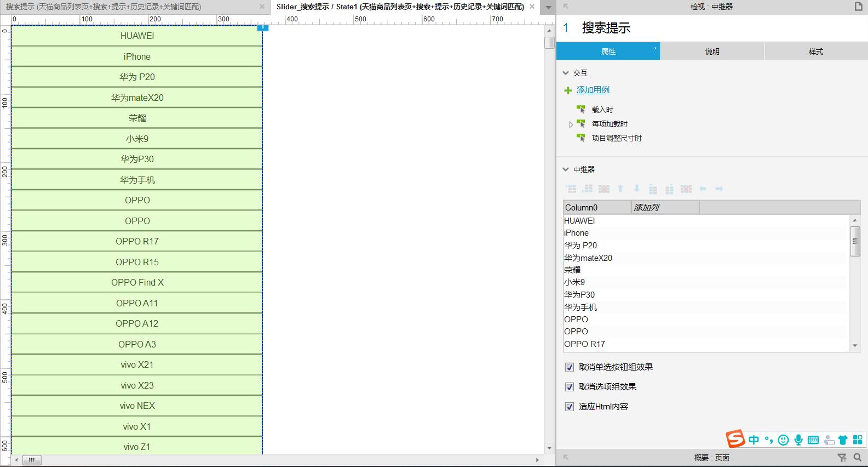Select the OPPO Find X item on the canvas
Image resolution: width=868 pixels, height=467 pixels.
(x=137, y=282)
